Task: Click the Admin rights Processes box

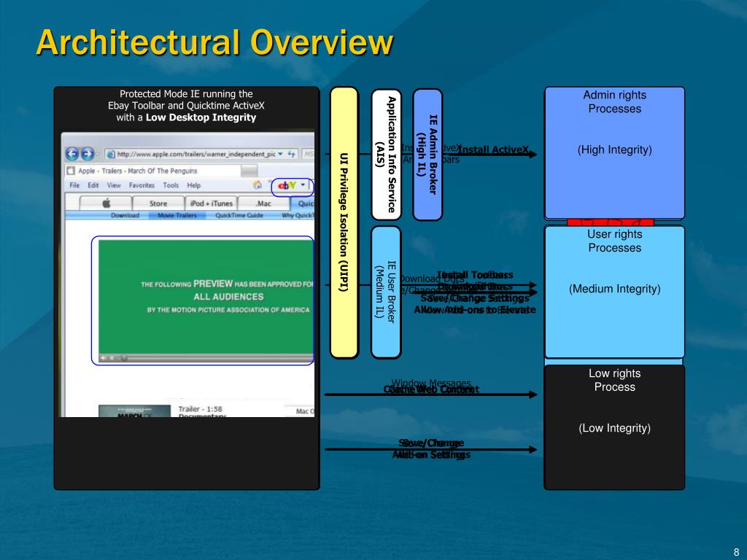Action: 614,152
